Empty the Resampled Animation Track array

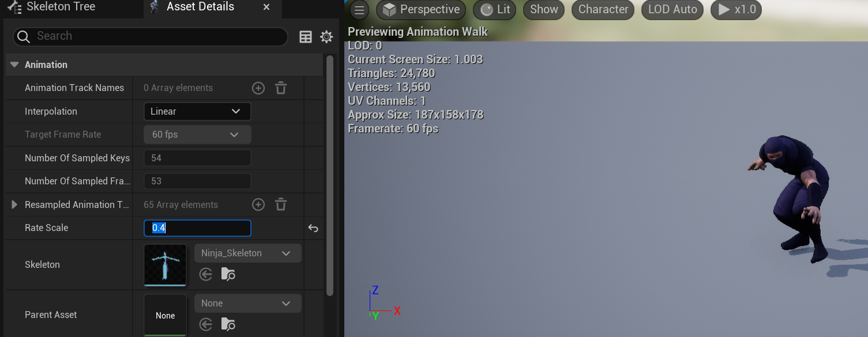[x=281, y=205]
